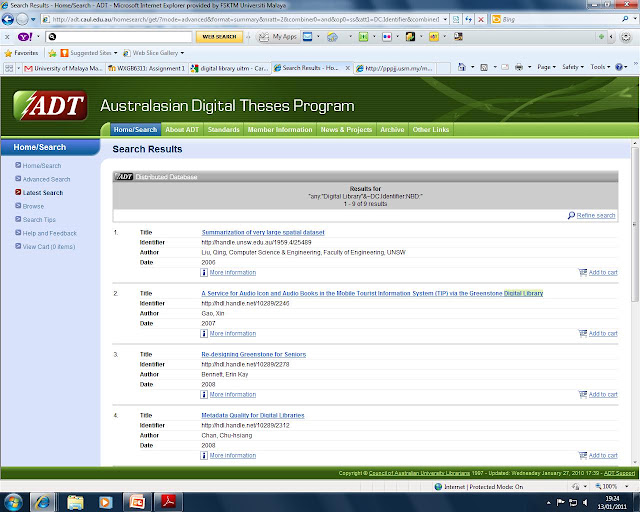Open the About ADT navigation tab
The width and height of the screenshot is (640, 512).
point(182,129)
